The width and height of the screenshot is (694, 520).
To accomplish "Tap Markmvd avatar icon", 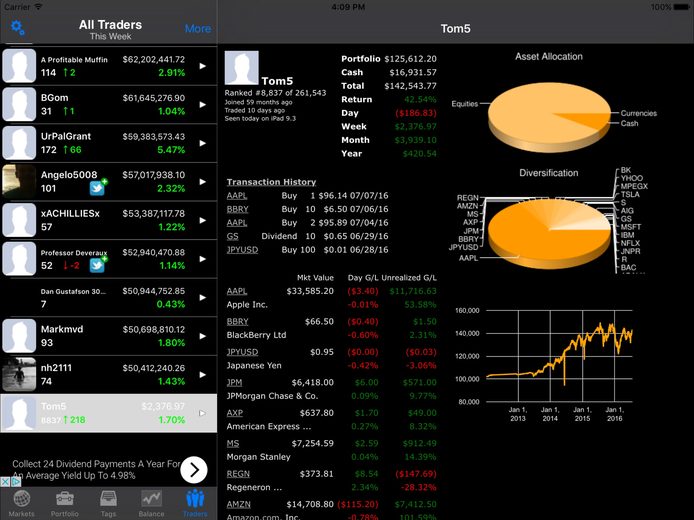I will click(x=19, y=336).
